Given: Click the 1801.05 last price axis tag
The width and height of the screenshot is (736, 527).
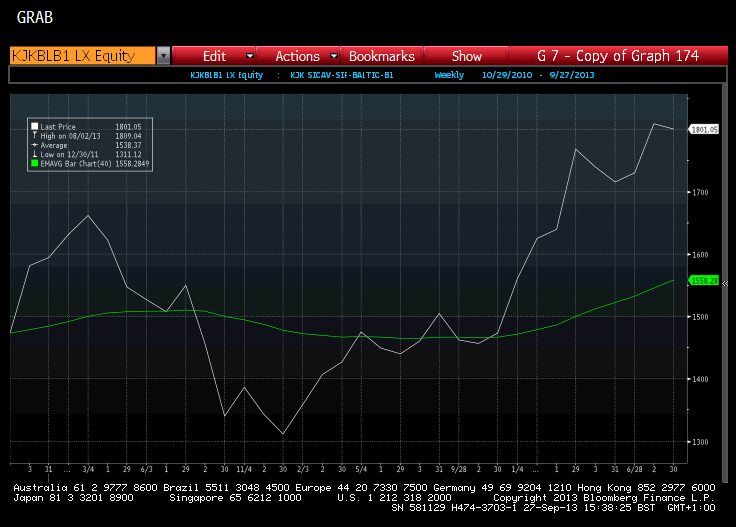Looking at the screenshot, I should click(704, 129).
